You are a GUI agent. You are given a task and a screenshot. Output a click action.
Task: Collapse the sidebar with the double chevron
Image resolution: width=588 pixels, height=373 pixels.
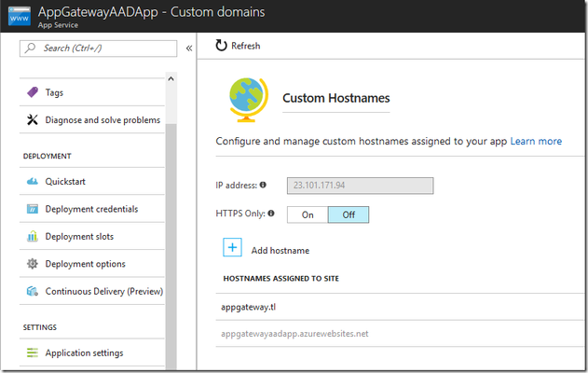point(189,48)
